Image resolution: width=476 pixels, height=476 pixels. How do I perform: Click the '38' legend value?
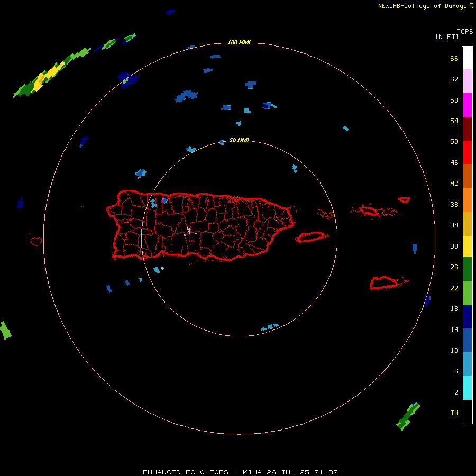tap(454, 205)
